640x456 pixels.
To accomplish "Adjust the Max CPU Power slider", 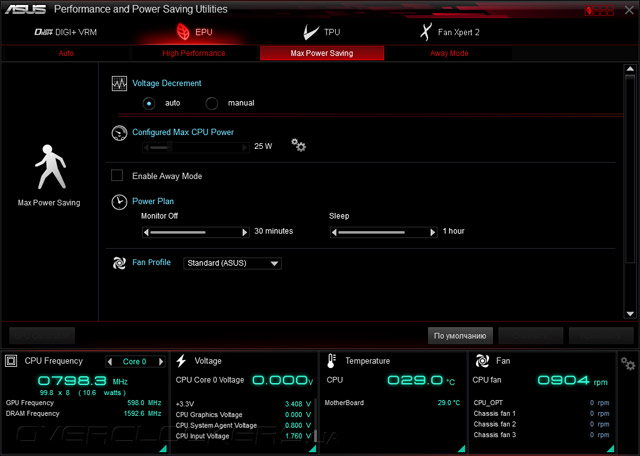I will [x=196, y=147].
